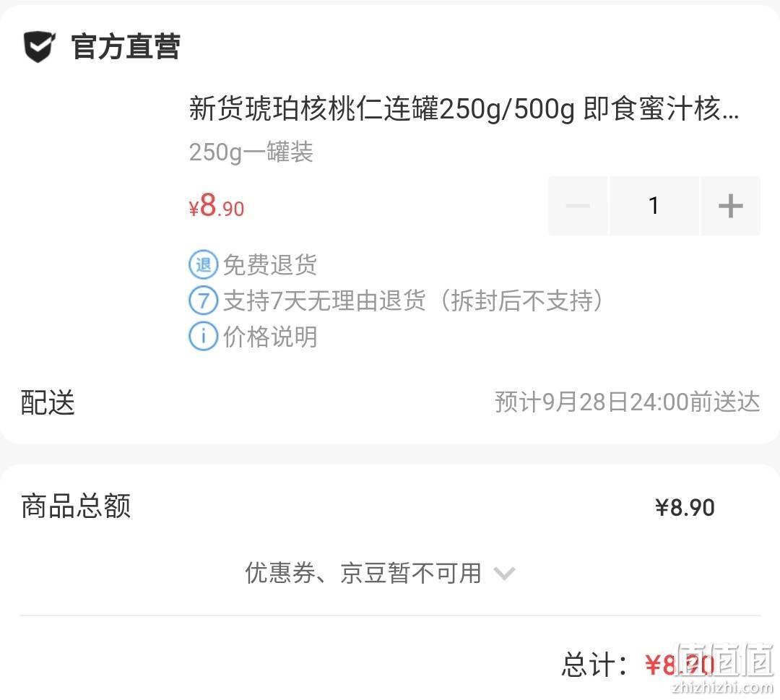Viewport: 780px width, 700px height.
Task: Select the 250g一罐装 specification text
Action: [x=251, y=152]
